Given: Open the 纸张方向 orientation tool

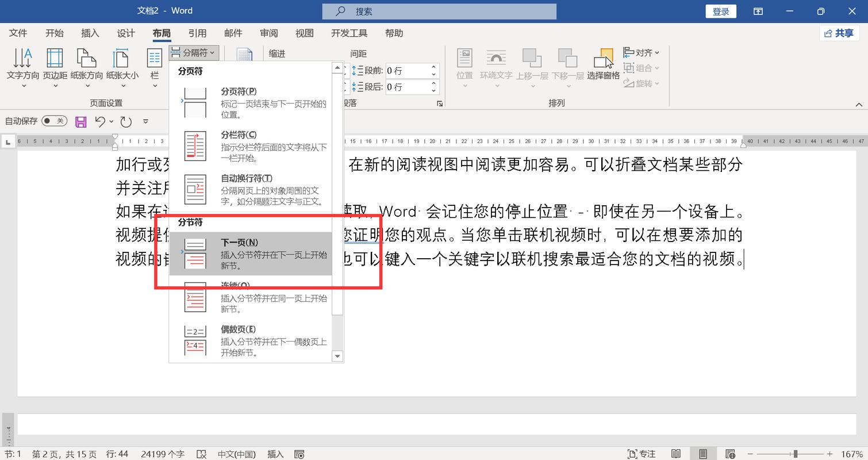Looking at the screenshot, I should click(87, 68).
